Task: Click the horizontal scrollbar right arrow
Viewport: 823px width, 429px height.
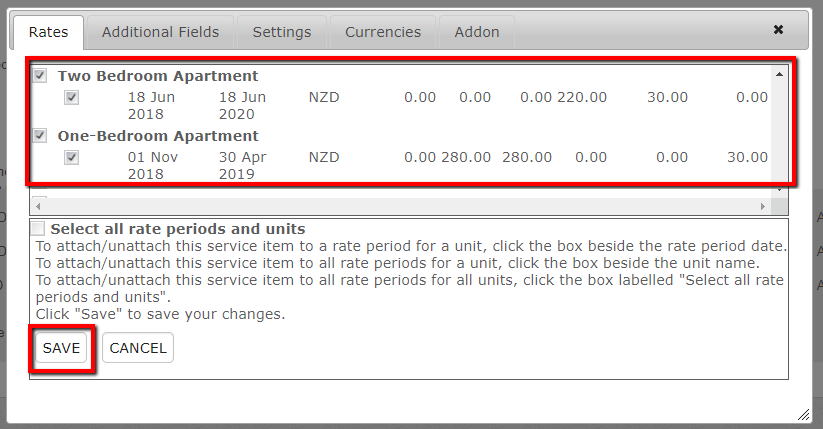Action: [763, 206]
